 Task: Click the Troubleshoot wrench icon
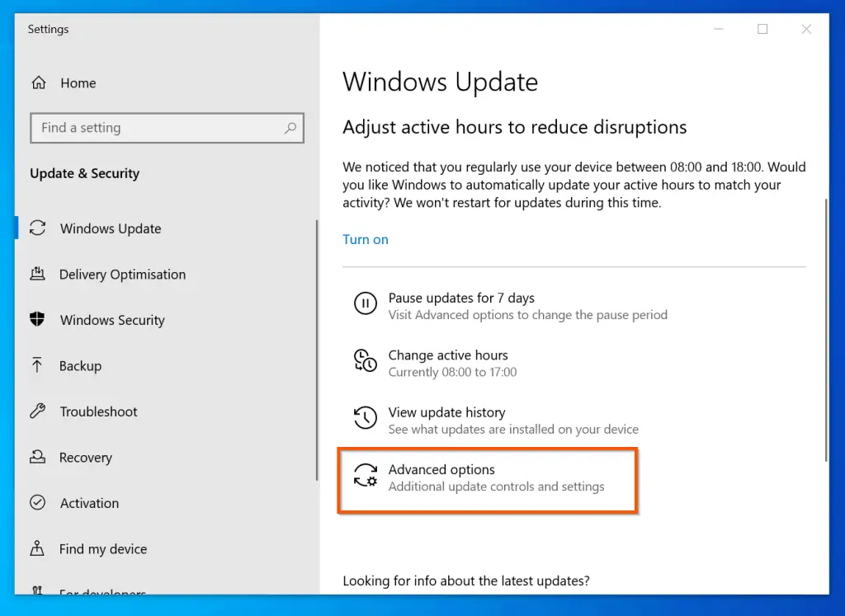38,411
